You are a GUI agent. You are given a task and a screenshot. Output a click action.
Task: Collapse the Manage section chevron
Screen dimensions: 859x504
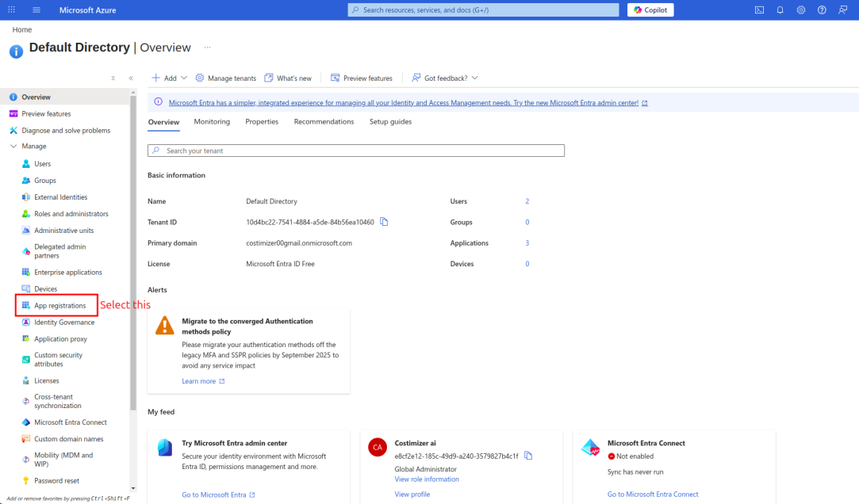click(x=13, y=146)
